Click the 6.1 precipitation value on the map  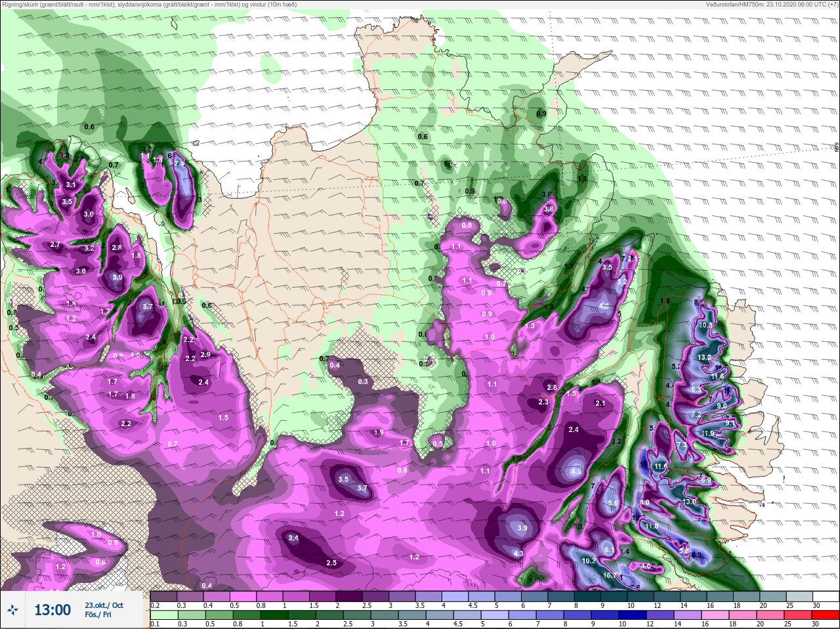click(609, 550)
